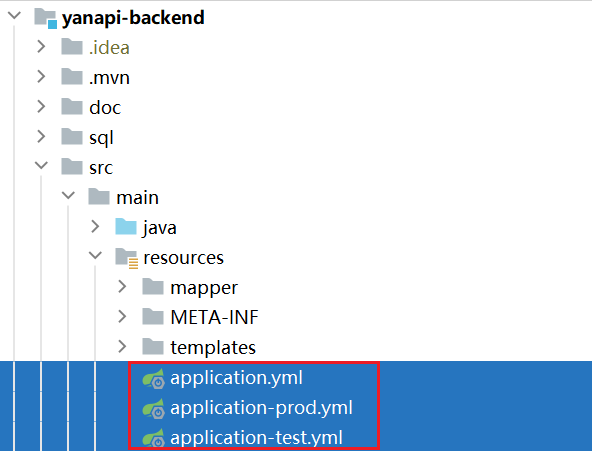Image resolution: width=592 pixels, height=451 pixels.
Task: Click the blue java source folder icon
Action: pyautogui.click(x=126, y=227)
